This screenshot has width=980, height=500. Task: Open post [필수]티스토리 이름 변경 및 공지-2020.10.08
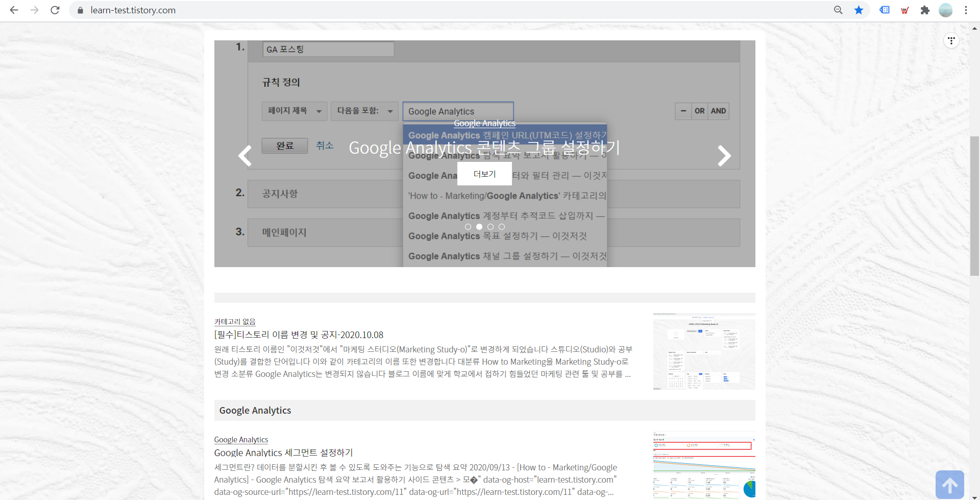(299, 335)
